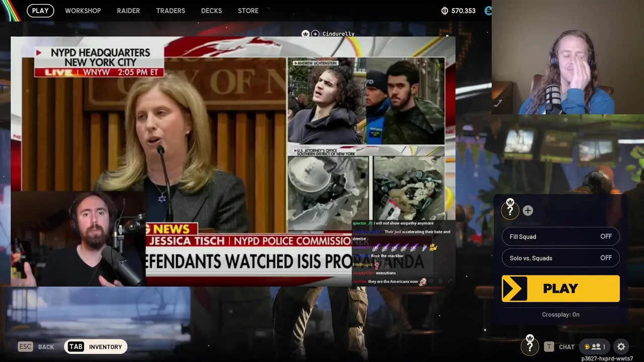Toggle Solo vs. Squads setting
The width and height of the screenshot is (644, 362).
pyautogui.click(x=560, y=258)
